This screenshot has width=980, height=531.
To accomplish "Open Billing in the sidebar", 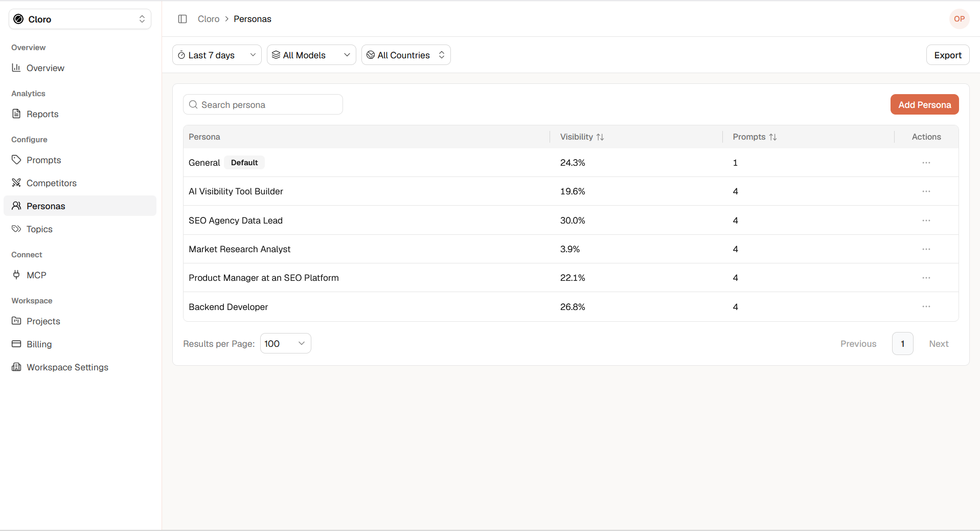I will click(80, 344).
